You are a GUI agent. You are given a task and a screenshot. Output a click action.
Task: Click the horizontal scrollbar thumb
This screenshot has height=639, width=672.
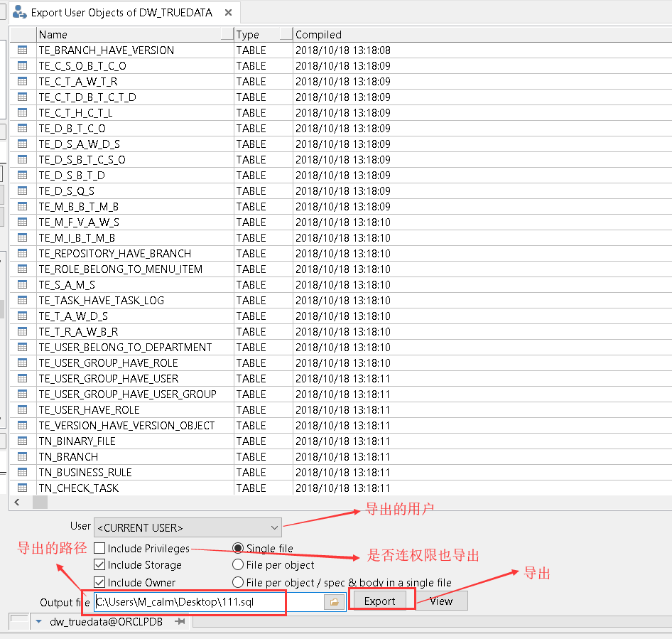[x=40, y=502]
